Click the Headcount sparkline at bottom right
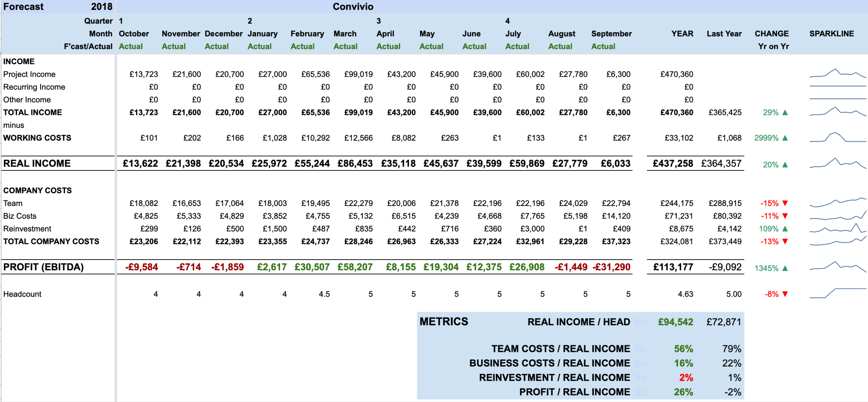This screenshot has width=868, height=402. [838, 294]
